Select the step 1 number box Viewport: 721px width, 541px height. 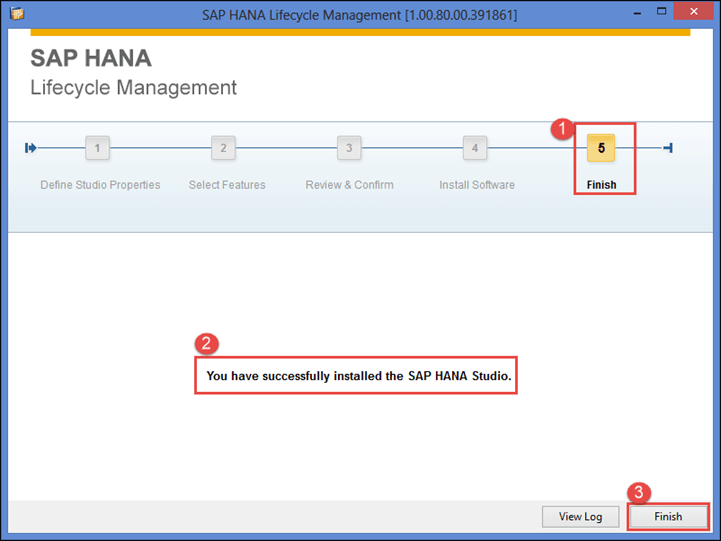click(x=97, y=148)
